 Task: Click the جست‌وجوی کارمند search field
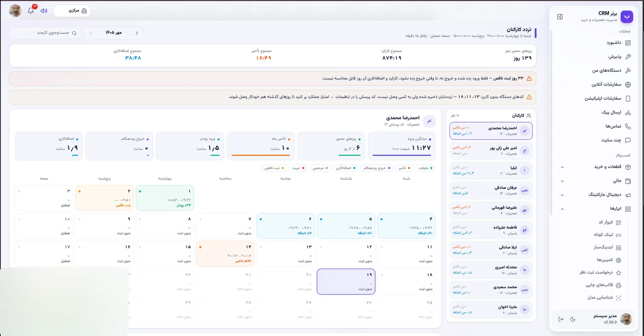click(x=45, y=33)
